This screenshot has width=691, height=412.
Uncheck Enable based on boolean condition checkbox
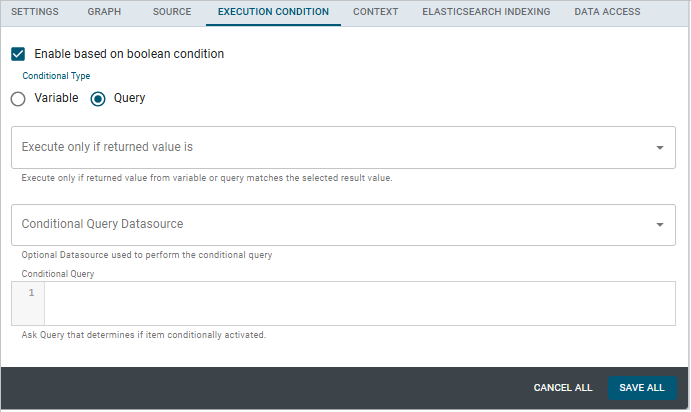[x=18, y=54]
